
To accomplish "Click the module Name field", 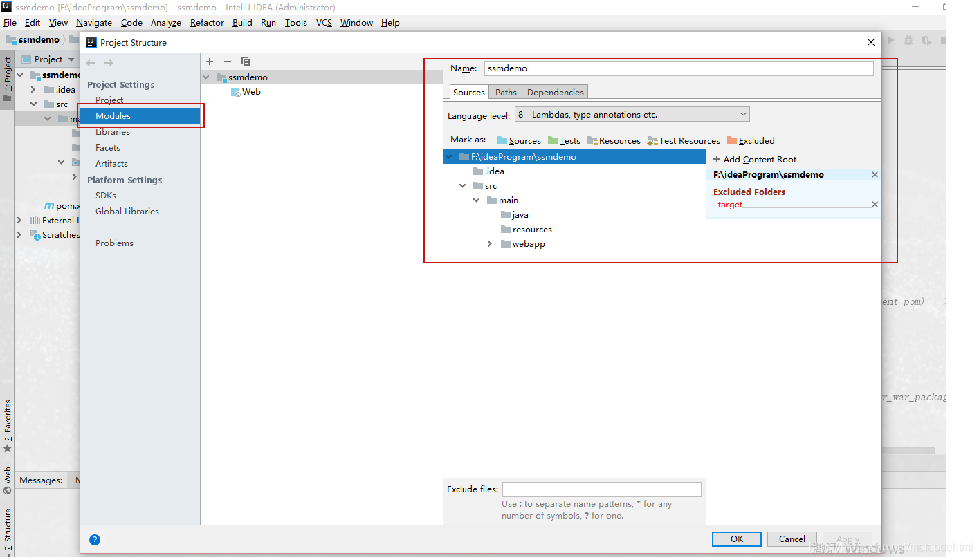I will coord(679,68).
